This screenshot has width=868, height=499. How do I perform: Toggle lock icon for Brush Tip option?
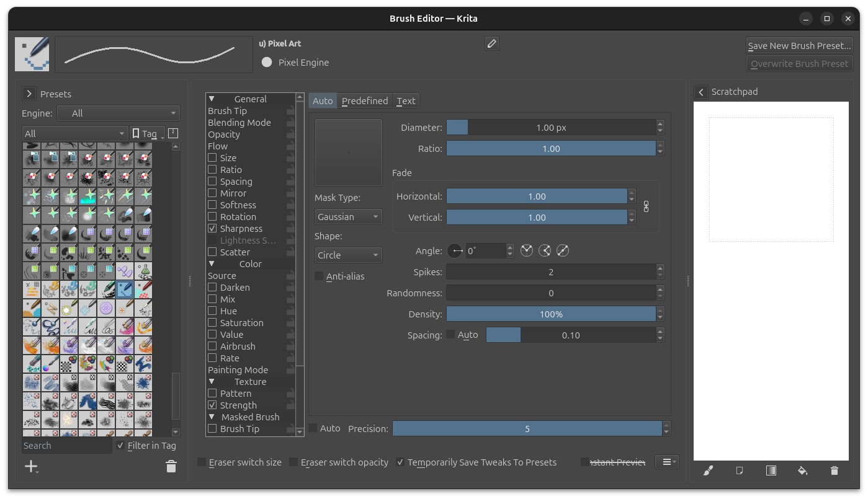tap(290, 111)
